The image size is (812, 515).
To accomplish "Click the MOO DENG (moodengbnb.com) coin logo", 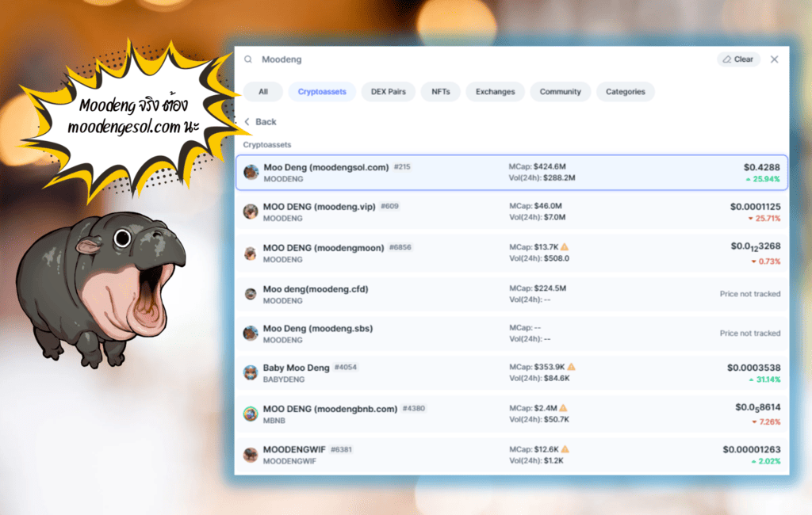I will [x=251, y=414].
